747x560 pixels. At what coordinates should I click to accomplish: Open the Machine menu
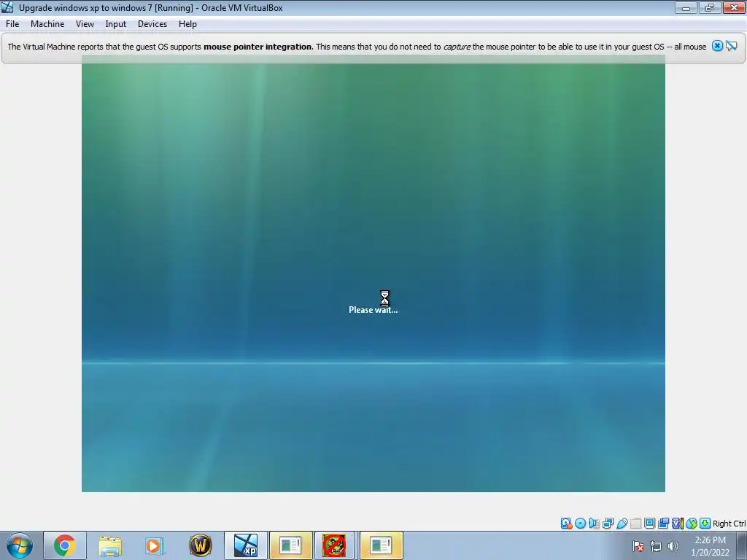click(47, 24)
